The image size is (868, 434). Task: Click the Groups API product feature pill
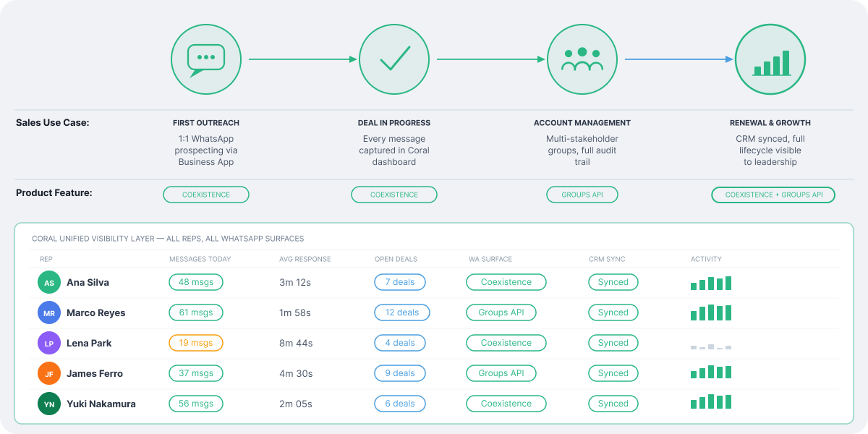pyautogui.click(x=582, y=195)
